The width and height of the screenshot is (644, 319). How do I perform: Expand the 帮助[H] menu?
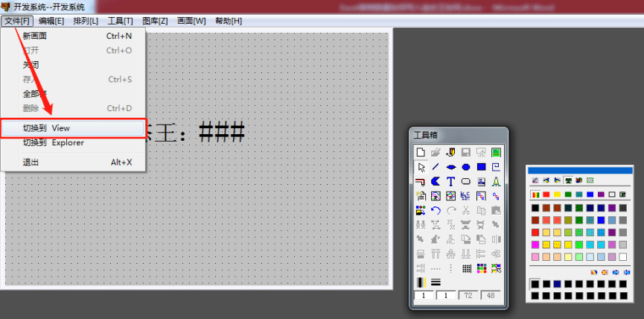point(228,20)
